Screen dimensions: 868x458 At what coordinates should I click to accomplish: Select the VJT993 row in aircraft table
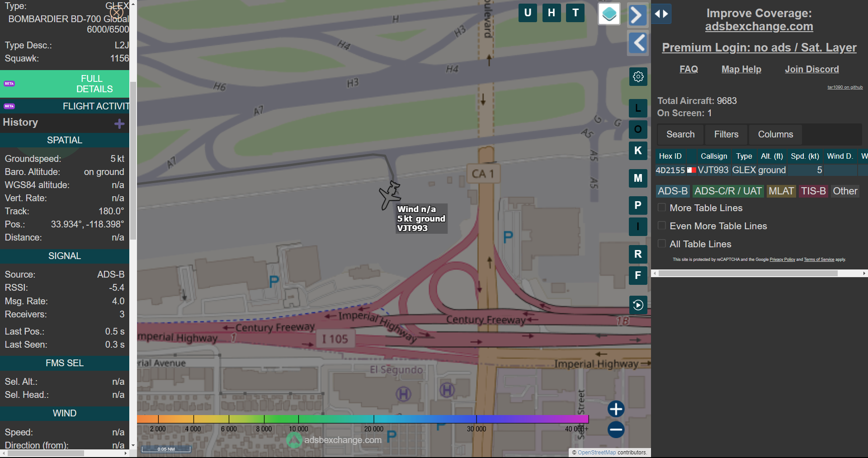(761, 170)
